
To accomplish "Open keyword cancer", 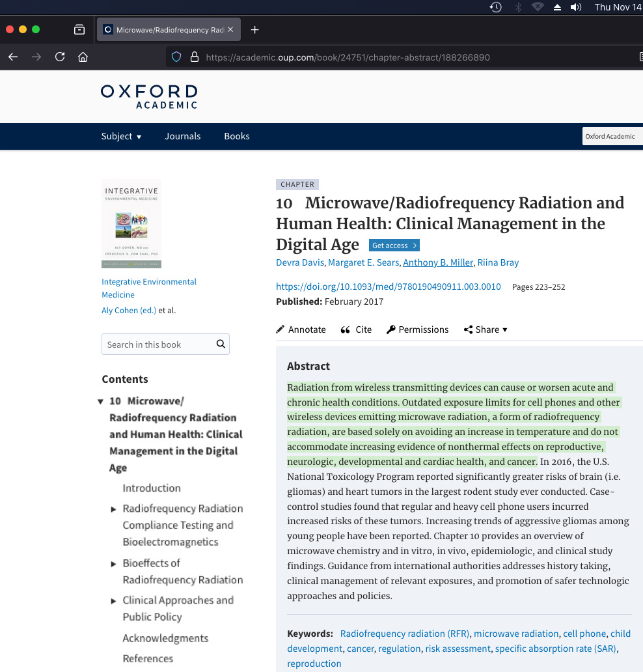I will click(361, 649).
